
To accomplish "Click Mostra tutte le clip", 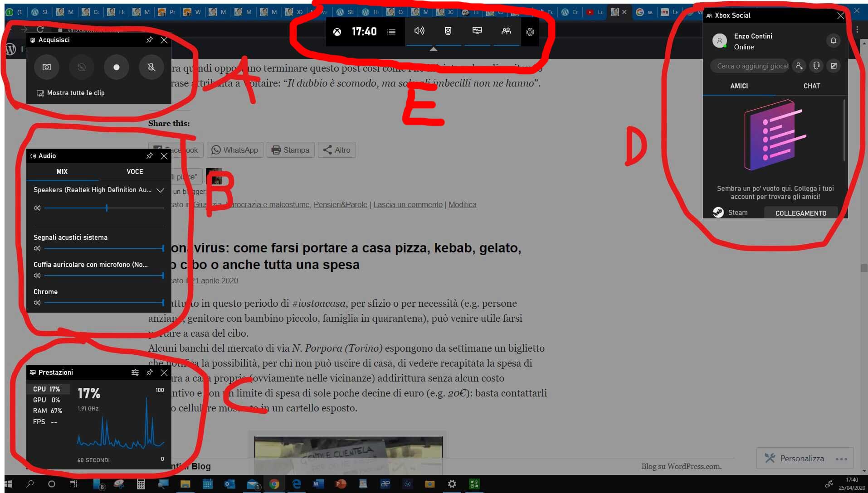I will (x=76, y=93).
